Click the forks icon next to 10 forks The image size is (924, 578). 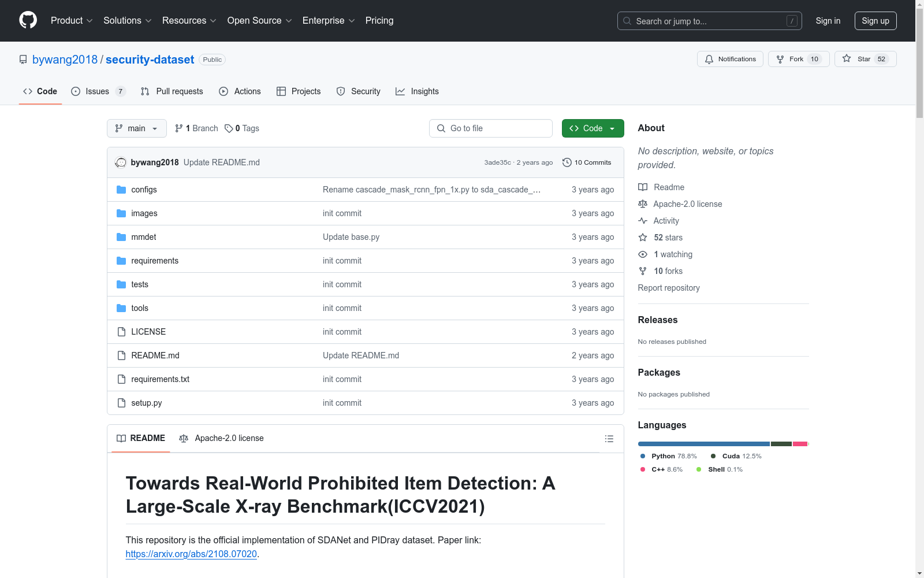pyautogui.click(x=643, y=271)
